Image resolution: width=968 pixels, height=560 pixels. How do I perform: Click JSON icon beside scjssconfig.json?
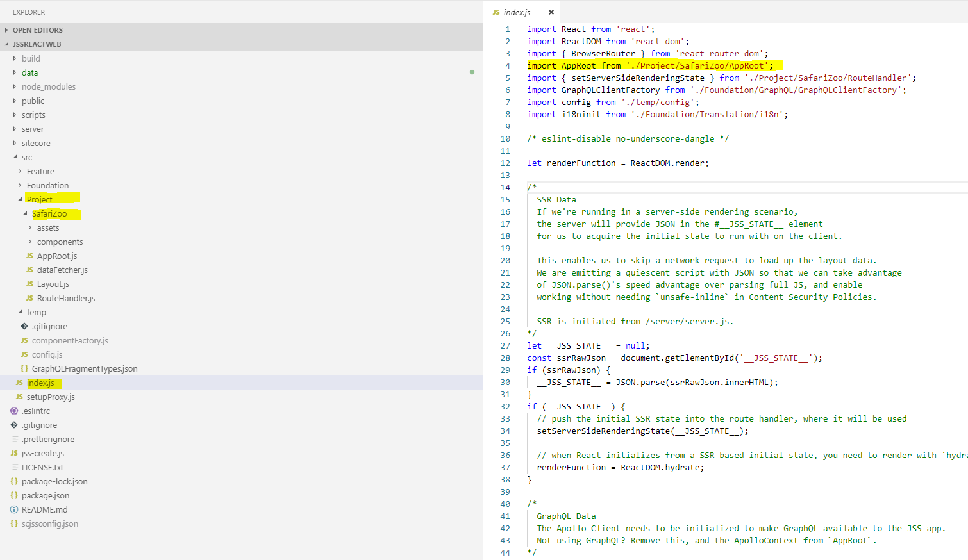pyautogui.click(x=14, y=523)
